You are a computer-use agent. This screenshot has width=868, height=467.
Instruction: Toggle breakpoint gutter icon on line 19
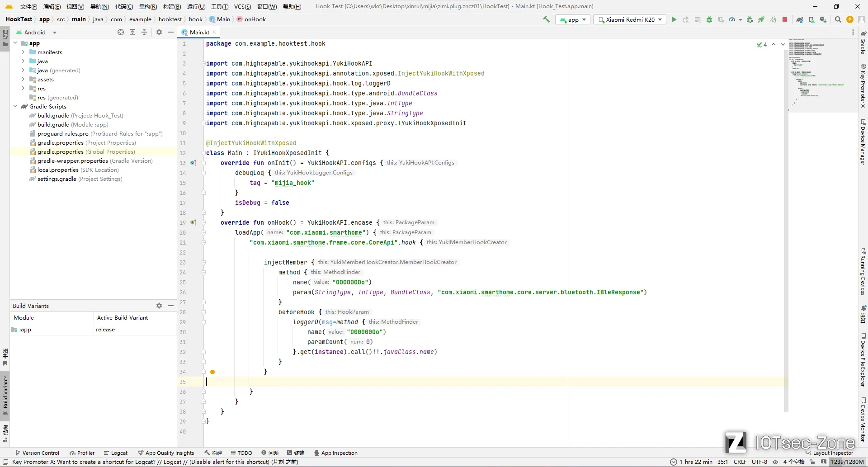pos(193,222)
